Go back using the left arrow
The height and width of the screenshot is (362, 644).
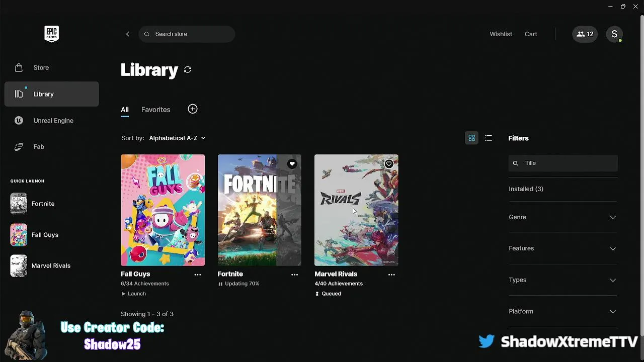(128, 34)
